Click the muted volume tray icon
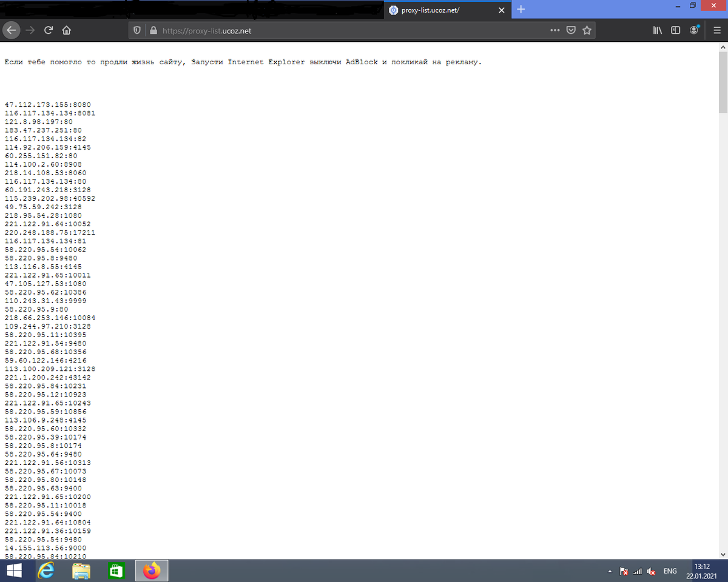The image size is (728, 582). coord(651,571)
